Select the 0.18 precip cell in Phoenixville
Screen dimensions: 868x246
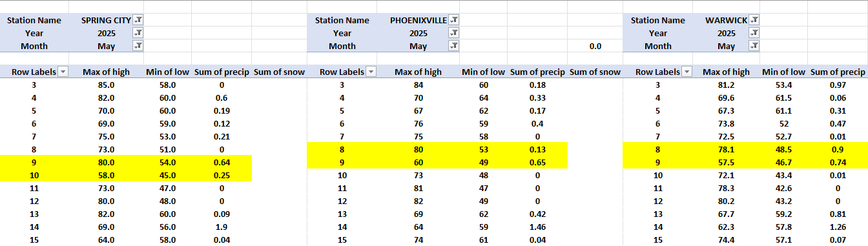(x=538, y=85)
